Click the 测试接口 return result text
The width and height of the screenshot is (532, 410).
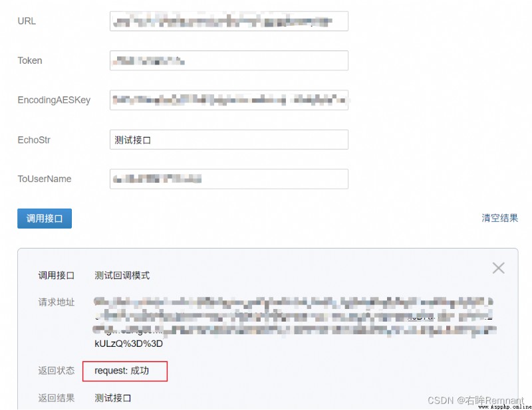click(x=112, y=398)
